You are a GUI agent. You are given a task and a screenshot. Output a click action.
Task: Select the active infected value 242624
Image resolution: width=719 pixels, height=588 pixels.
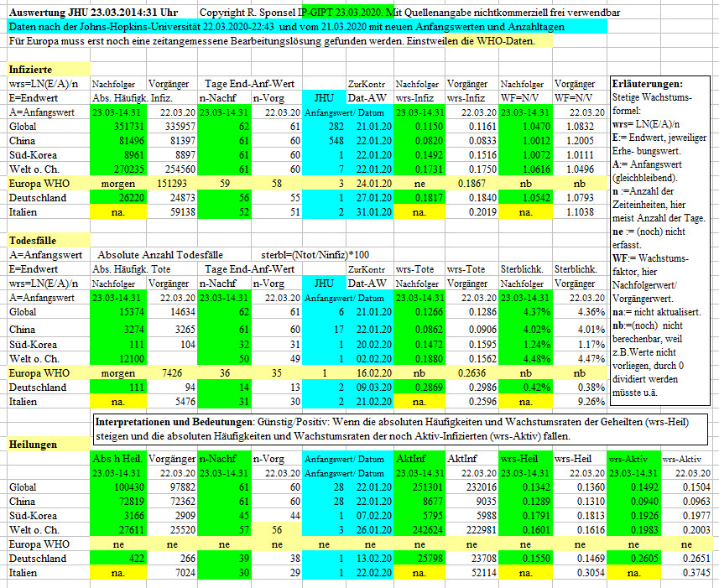tap(419, 530)
